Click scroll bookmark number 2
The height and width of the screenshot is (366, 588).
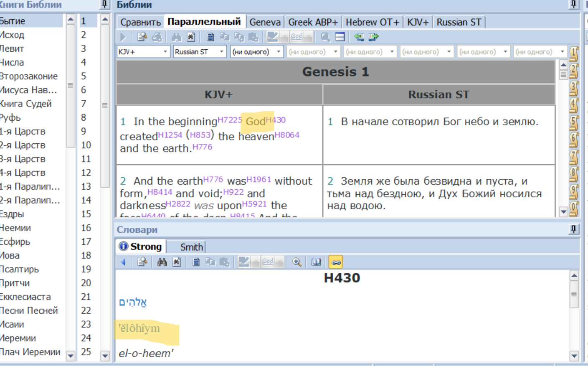point(574,71)
